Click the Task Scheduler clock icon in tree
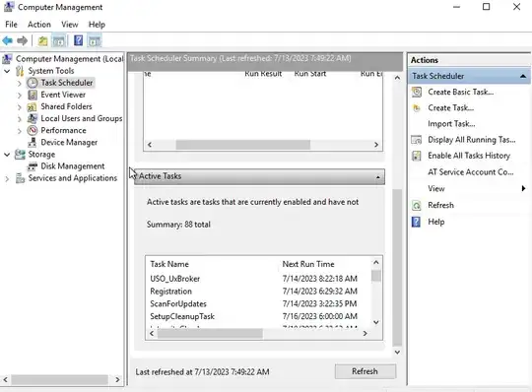 click(33, 83)
